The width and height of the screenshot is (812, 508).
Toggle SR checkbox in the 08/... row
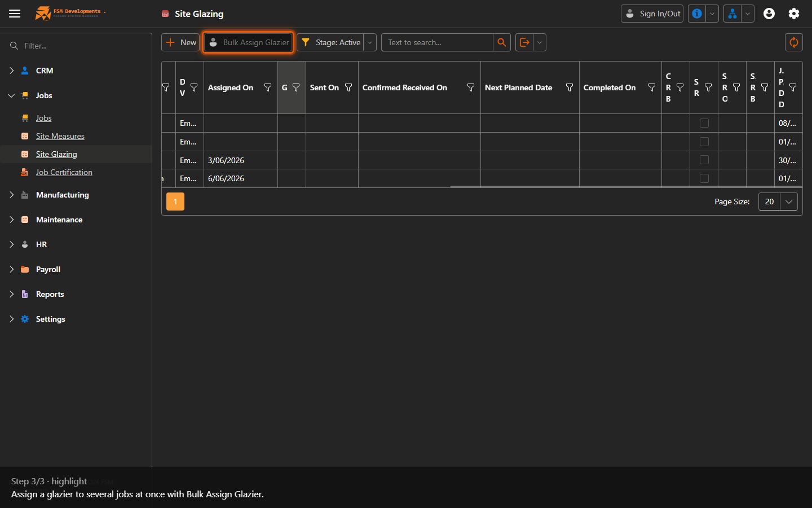point(704,123)
